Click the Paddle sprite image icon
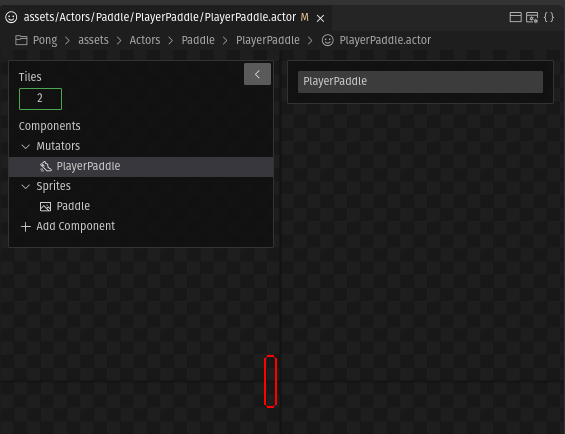The image size is (565, 434). [x=45, y=207]
